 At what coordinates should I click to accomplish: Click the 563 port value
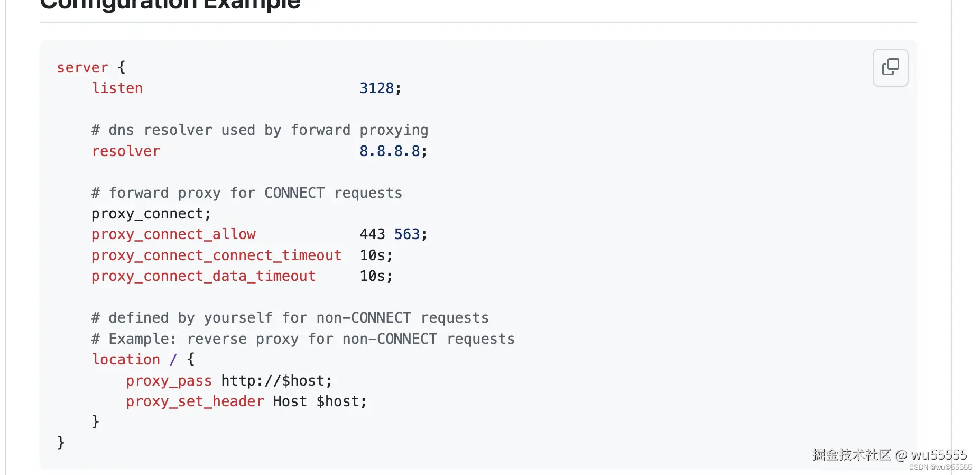407,234
